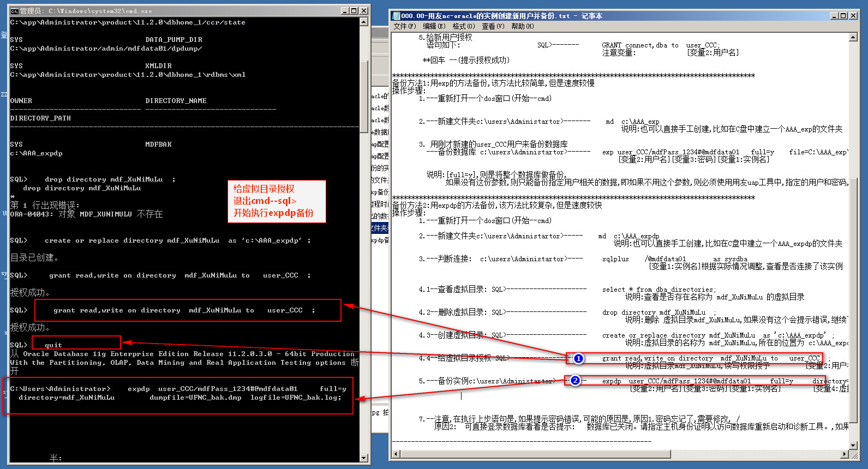Click the cmd.exe icon in the title bar
The width and height of the screenshot is (868, 469).
coord(15,11)
